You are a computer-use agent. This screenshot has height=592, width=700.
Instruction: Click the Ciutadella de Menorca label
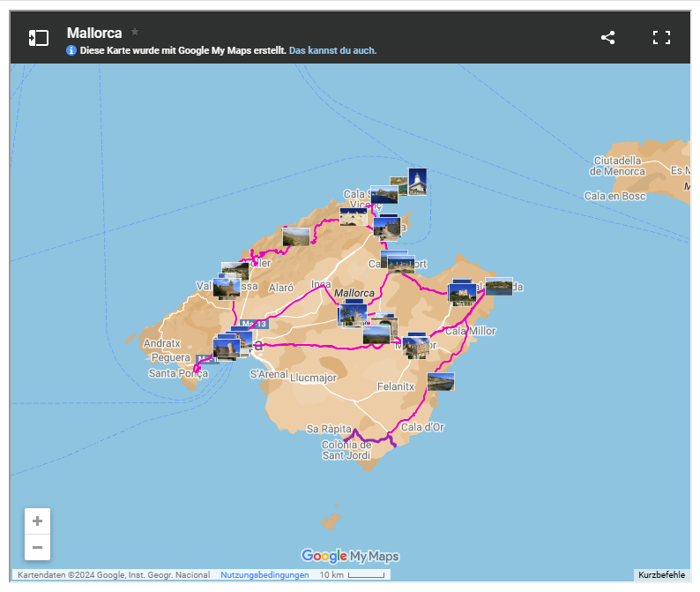617,166
